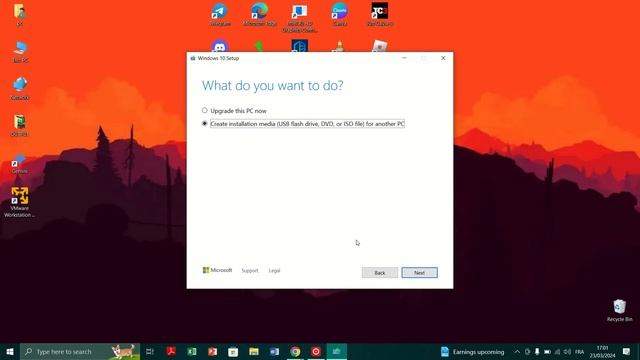
Task: Click the Back button in Setup
Action: pyautogui.click(x=380, y=273)
